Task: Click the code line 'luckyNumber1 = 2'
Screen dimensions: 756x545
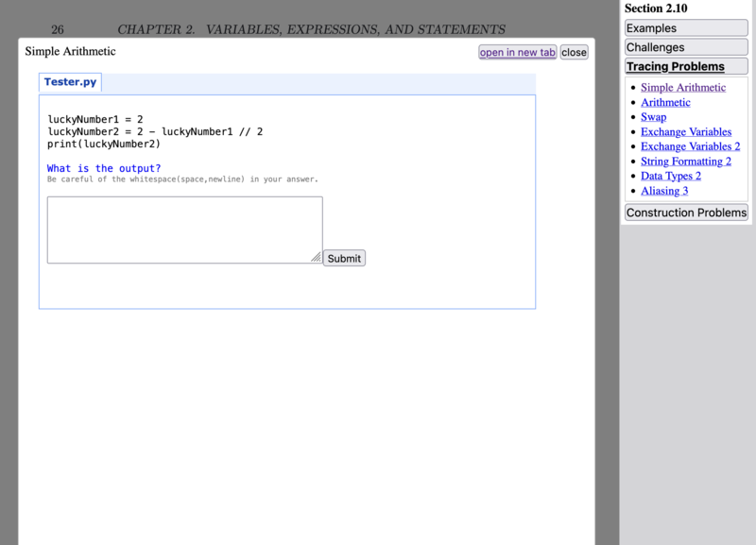Action: (95, 119)
